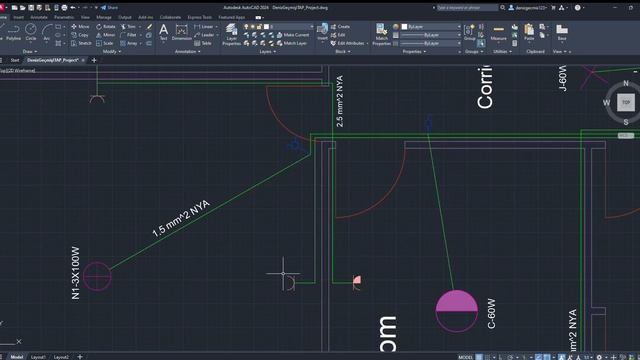Toggle layer lock icon in layer dropdown
This screenshot has height=360, width=640.
point(259,27)
